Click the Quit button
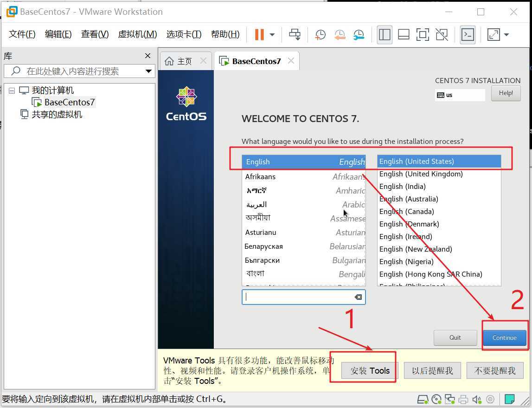 [x=455, y=338]
